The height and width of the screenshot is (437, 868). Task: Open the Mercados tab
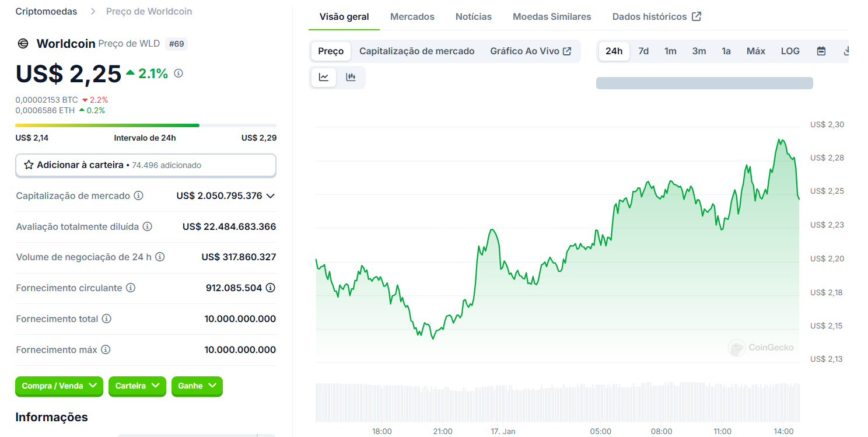tap(412, 17)
